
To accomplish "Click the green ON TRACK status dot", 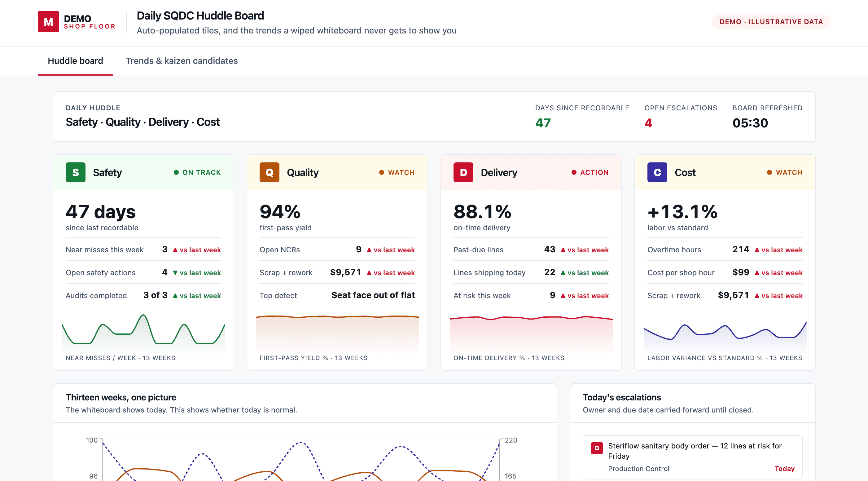I will point(176,172).
